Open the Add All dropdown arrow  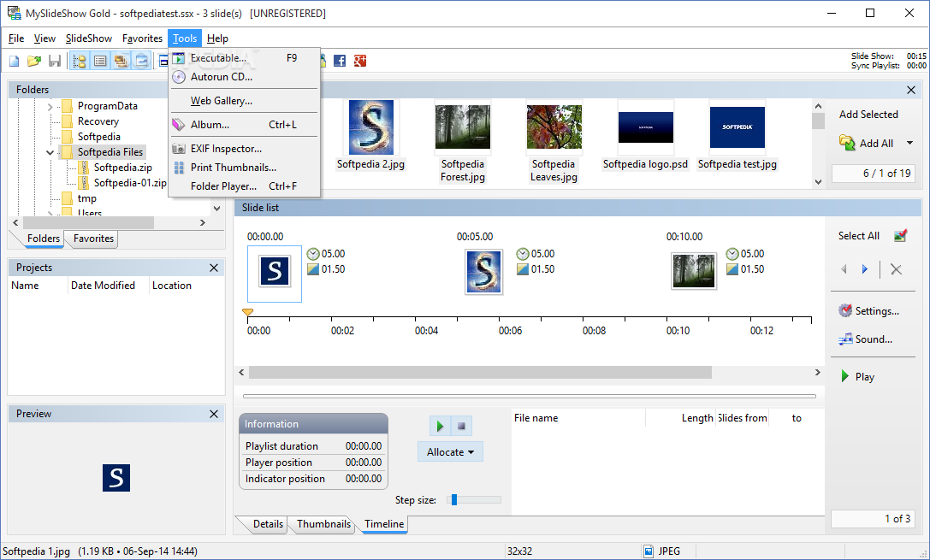(x=909, y=143)
